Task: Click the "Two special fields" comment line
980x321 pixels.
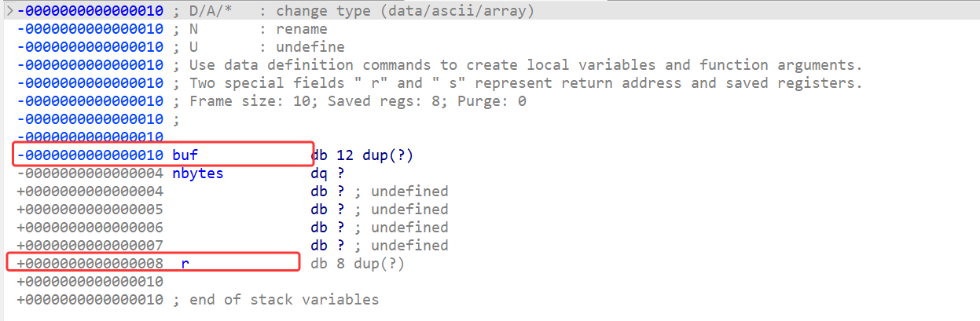Action: tap(526, 83)
